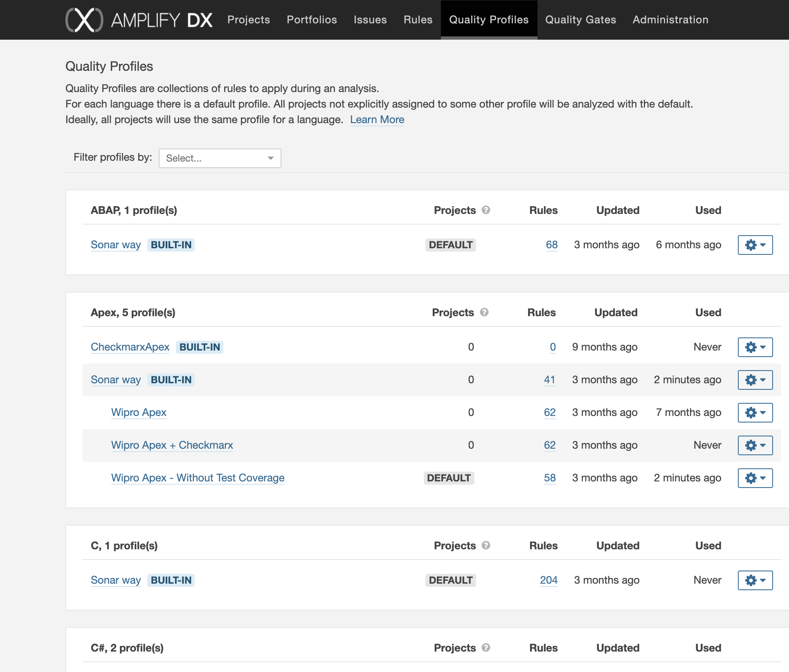The image size is (789, 672).
Task: Open gear menu for ABAP Sonar way
Action: pos(755,245)
